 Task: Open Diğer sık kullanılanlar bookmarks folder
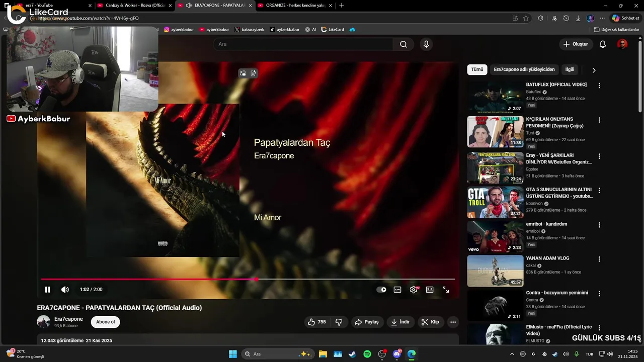[x=616, y=30]
